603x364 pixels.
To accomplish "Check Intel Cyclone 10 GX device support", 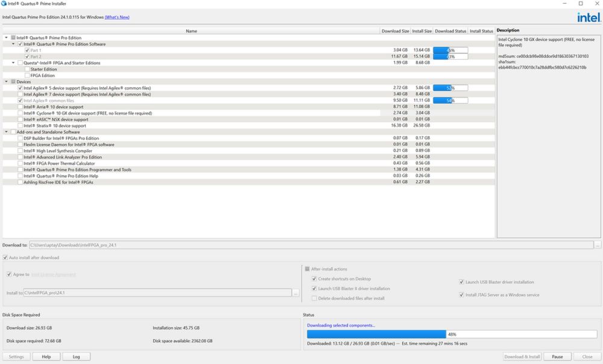I will pos(20,113).
